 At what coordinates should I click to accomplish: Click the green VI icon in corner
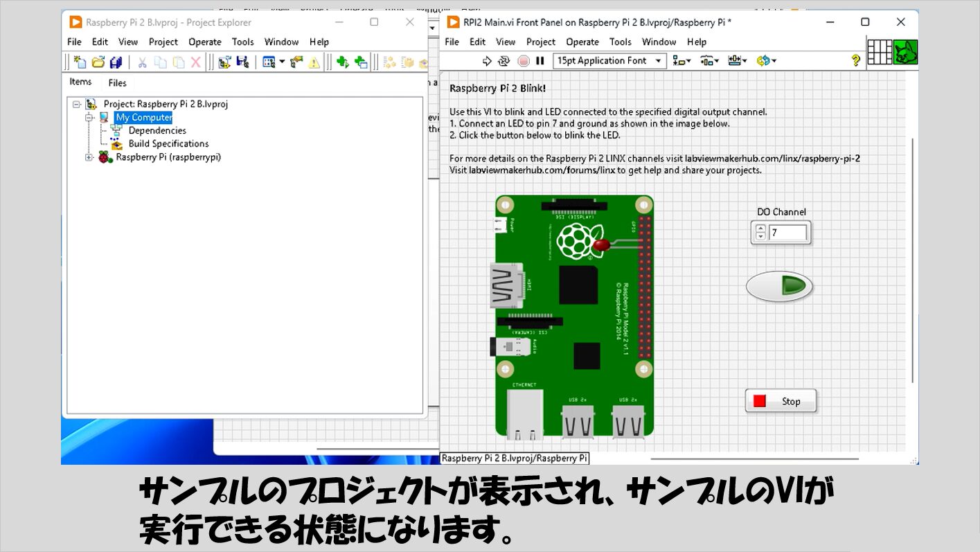pos(905,52)
